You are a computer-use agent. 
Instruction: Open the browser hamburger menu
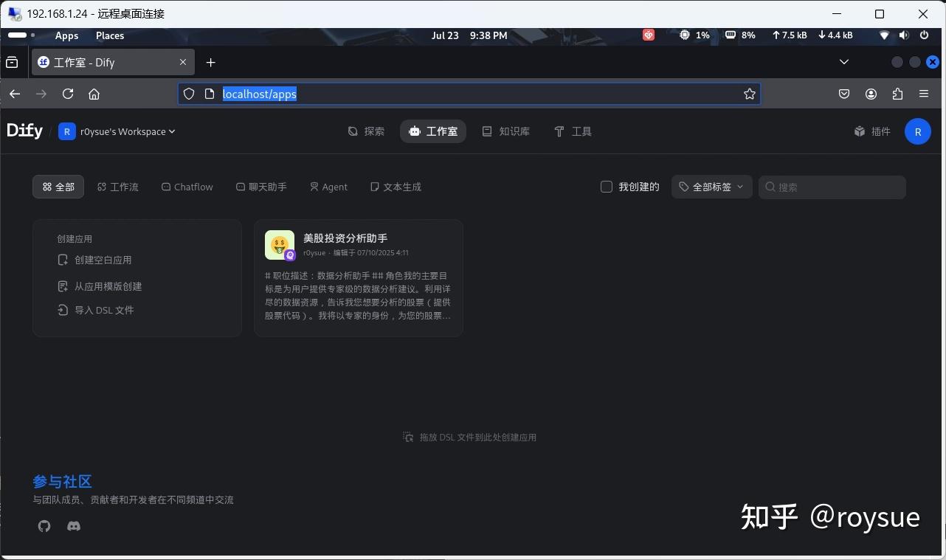click(923, 94)
